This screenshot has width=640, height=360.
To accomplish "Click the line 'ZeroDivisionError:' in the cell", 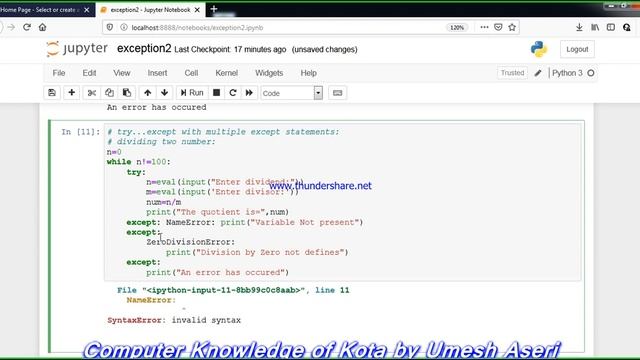I will pyautogui.click(x=191, y=242).
